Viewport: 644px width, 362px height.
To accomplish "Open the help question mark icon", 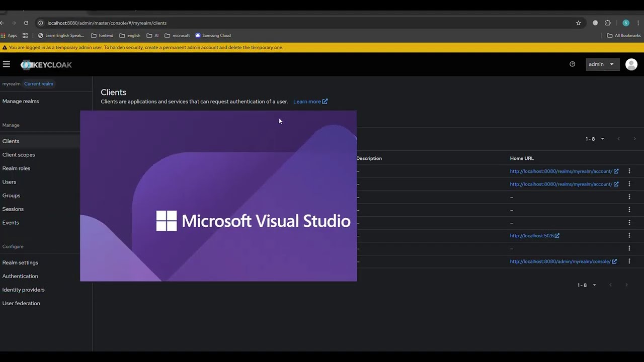I will (572, 64).
